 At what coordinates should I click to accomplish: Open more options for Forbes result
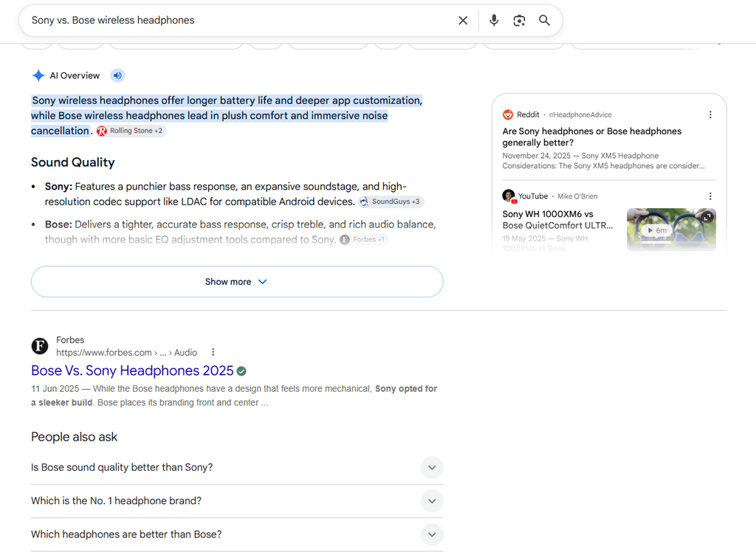click(213, 352)
